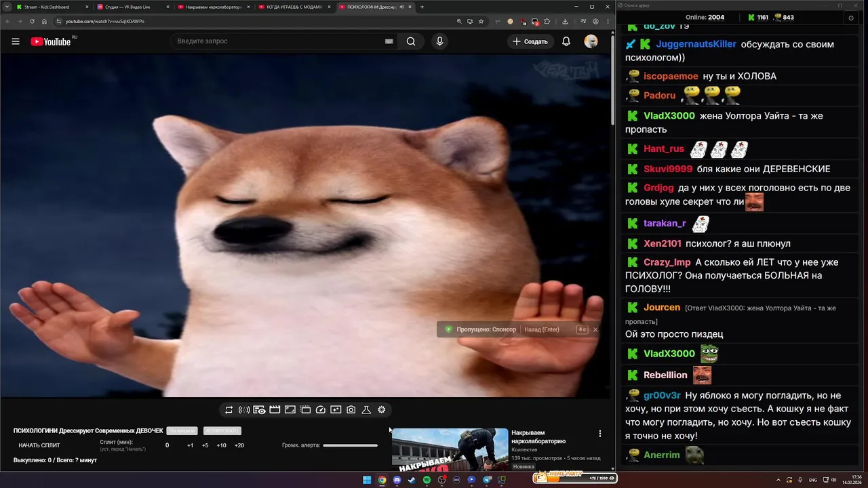
Task: Open Chrome downloads icon
Action: coord(565,21)
